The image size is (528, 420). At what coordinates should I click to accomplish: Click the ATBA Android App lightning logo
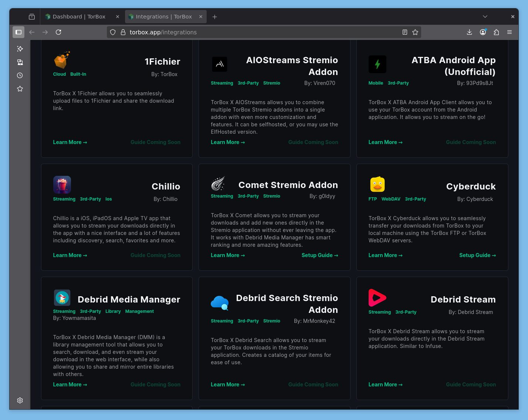coord(378,64)
